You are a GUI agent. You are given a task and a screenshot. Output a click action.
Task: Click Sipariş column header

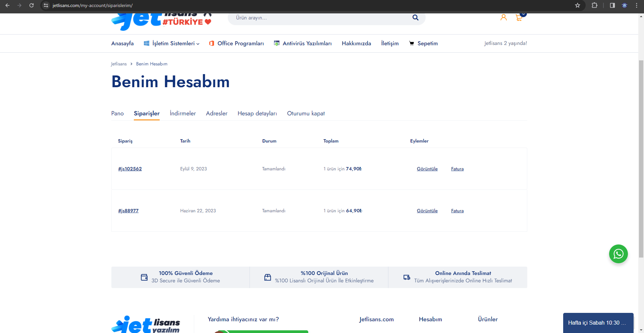[125, 141]
